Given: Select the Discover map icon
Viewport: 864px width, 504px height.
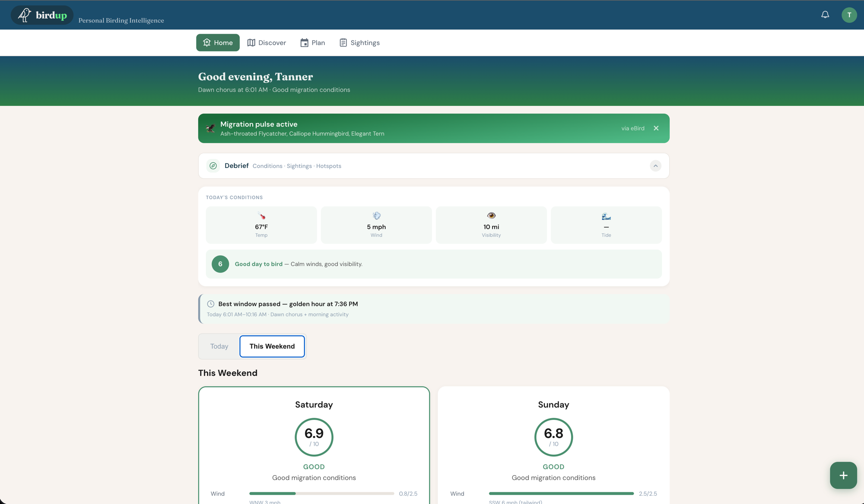Looking at the screenshot, I should pyautogui.click(x=252, y=42).
